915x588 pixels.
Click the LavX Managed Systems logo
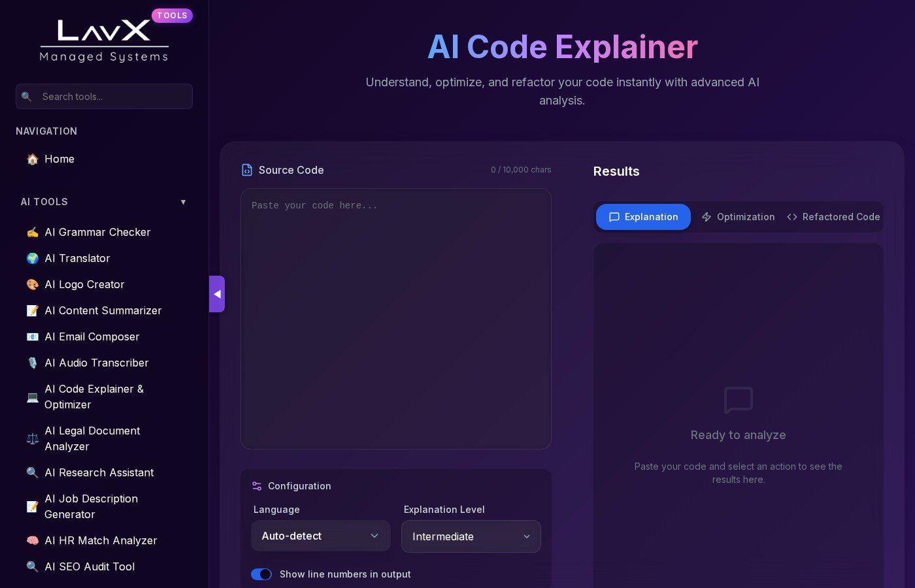point(105,41)
